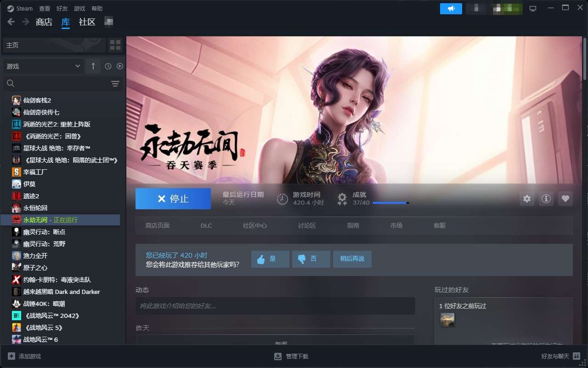Go back with the left arrow
Viewport: 588px width, 368px height.
pyautogui.click(x=11, y=22)
